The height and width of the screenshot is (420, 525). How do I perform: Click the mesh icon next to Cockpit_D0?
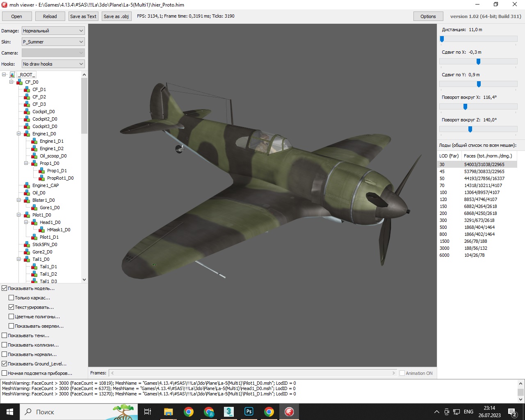[27, 112]
